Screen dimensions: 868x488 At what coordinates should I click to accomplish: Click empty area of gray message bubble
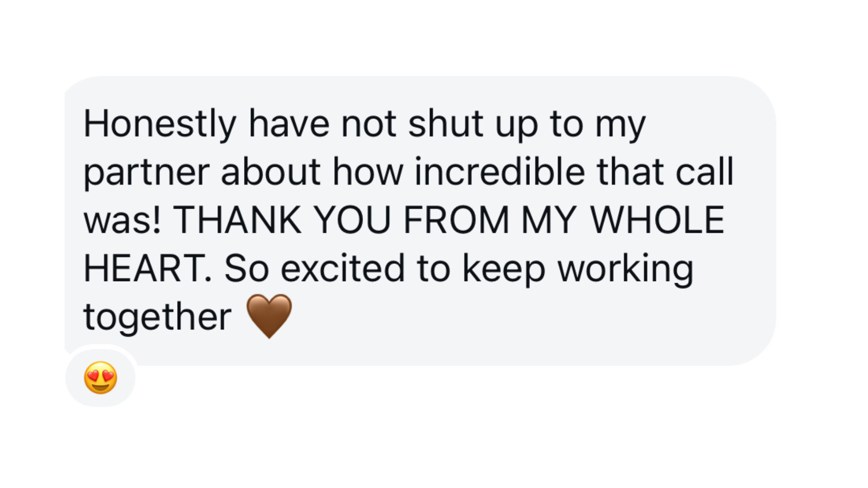[542, 325]
